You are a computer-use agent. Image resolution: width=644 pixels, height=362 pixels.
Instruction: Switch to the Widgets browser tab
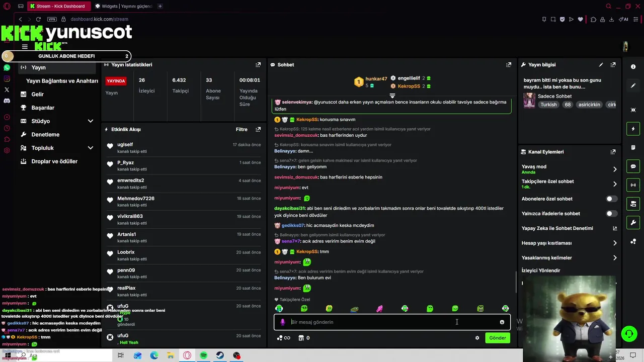point(124,6)
